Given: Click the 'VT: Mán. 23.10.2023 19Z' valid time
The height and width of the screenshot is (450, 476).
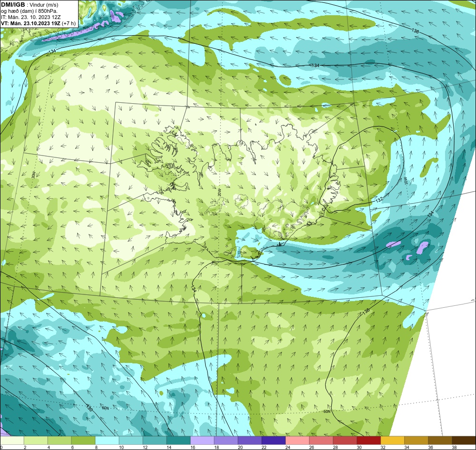Looking at the screenshot, I should point(30,23).
